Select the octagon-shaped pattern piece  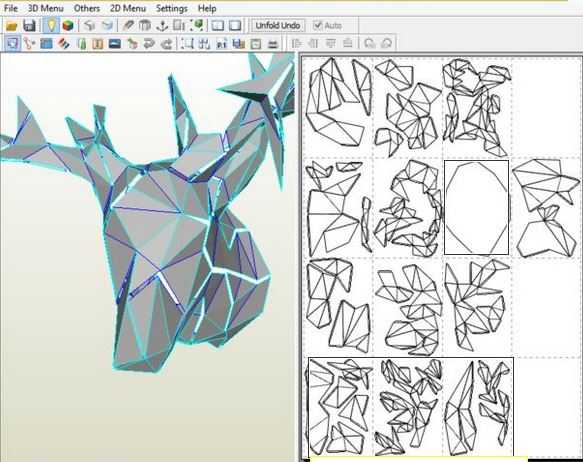[477, 207]
